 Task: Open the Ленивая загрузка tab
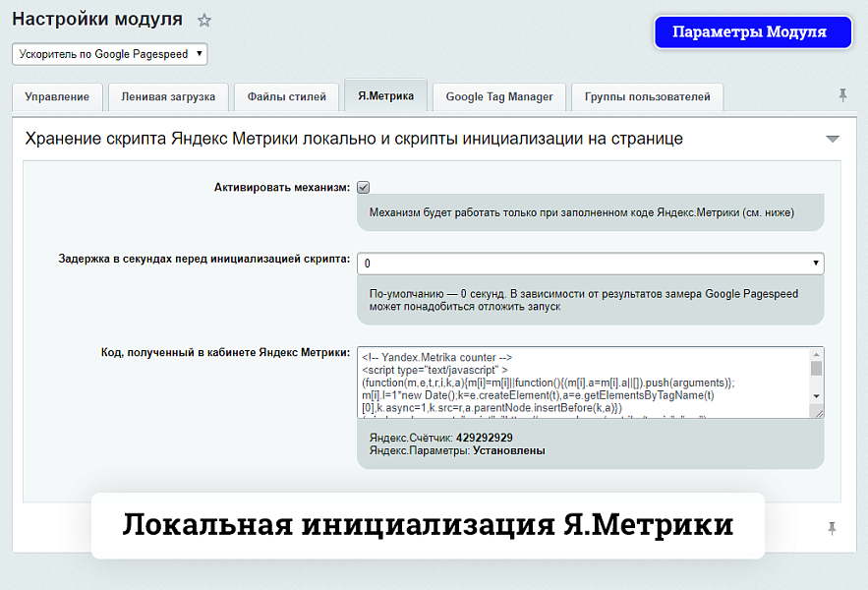pos(166,97)
